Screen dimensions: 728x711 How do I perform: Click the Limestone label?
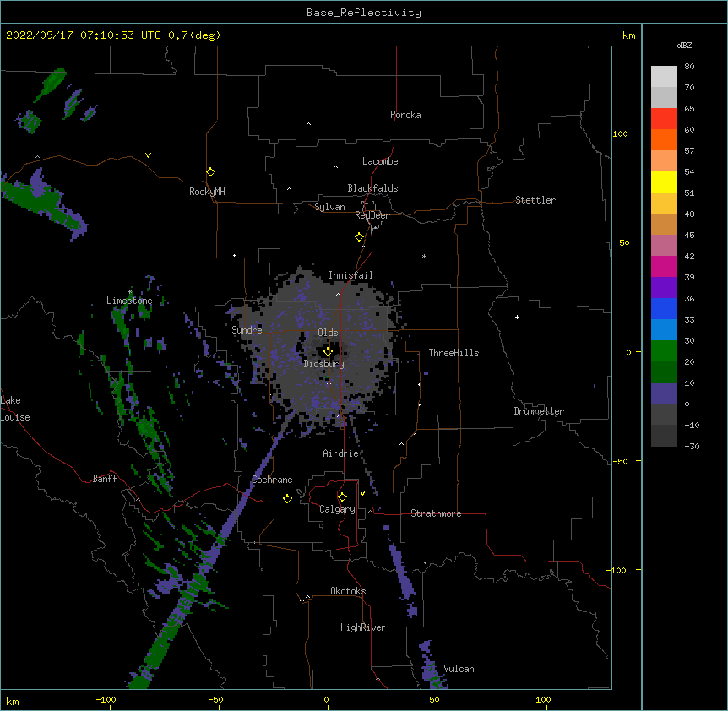[x=129, y=301]
